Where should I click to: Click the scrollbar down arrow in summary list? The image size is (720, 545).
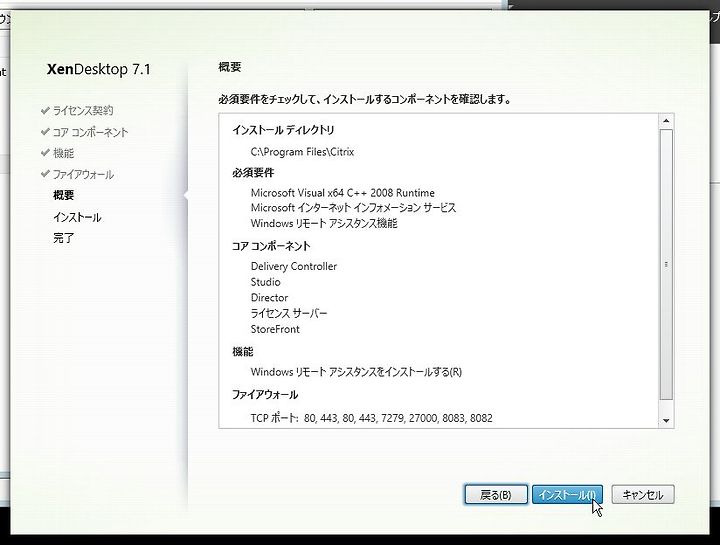point(666,421)
